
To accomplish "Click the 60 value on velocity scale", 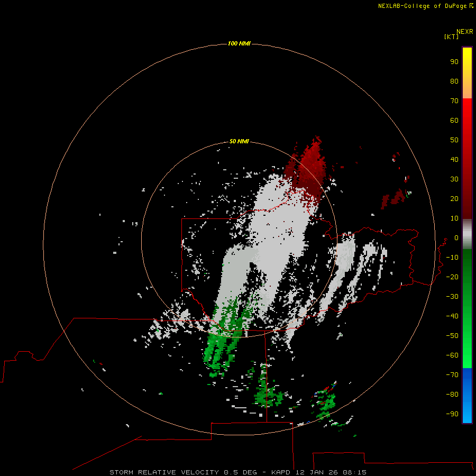I will [x=454, y=120].
